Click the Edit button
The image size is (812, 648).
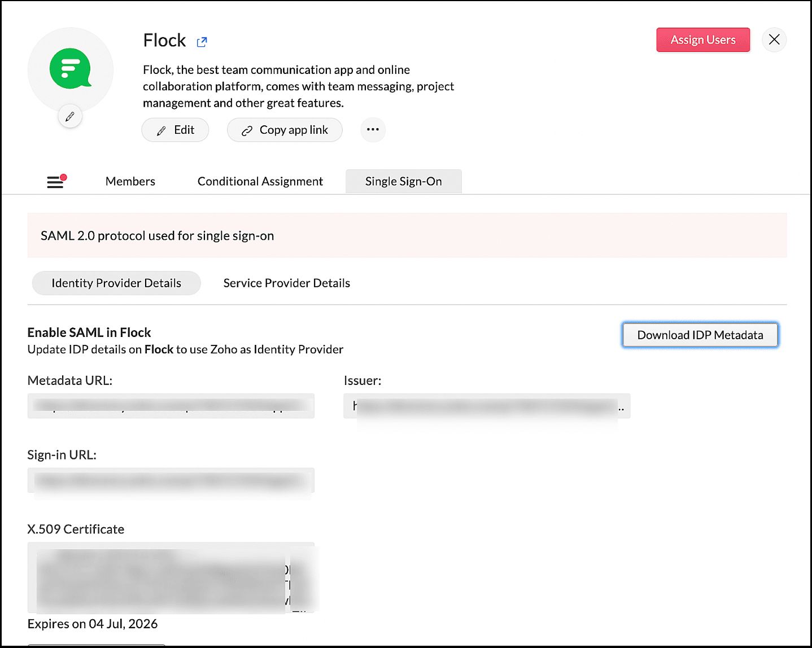tap(175, 130)
